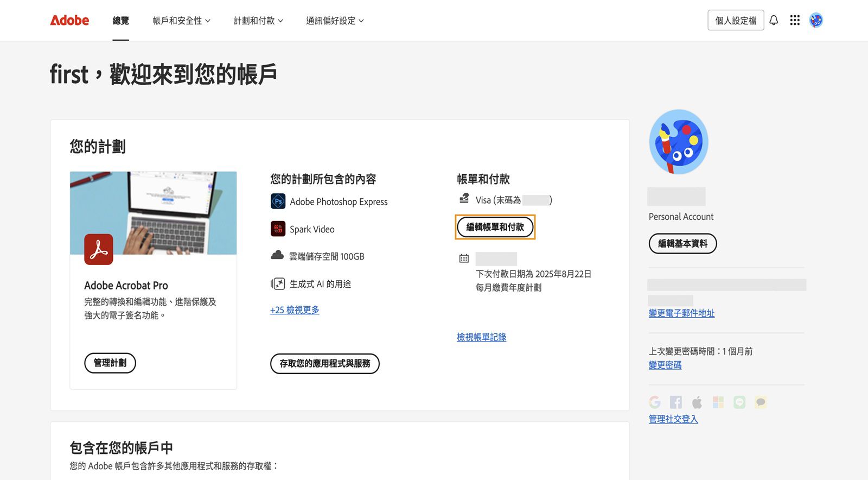Expand the 計劃和付款 menu
868x480 pixels.
(x=258, y=21)
